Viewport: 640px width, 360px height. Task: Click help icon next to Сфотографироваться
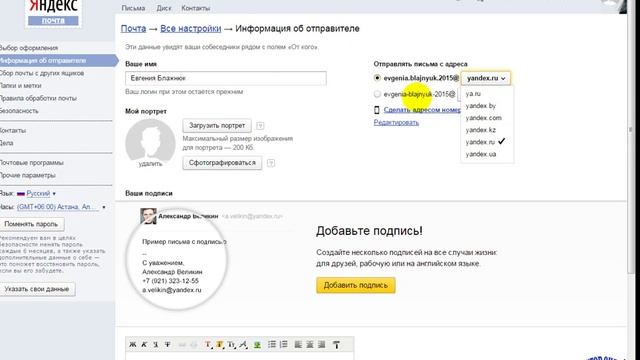pos(271,163)
